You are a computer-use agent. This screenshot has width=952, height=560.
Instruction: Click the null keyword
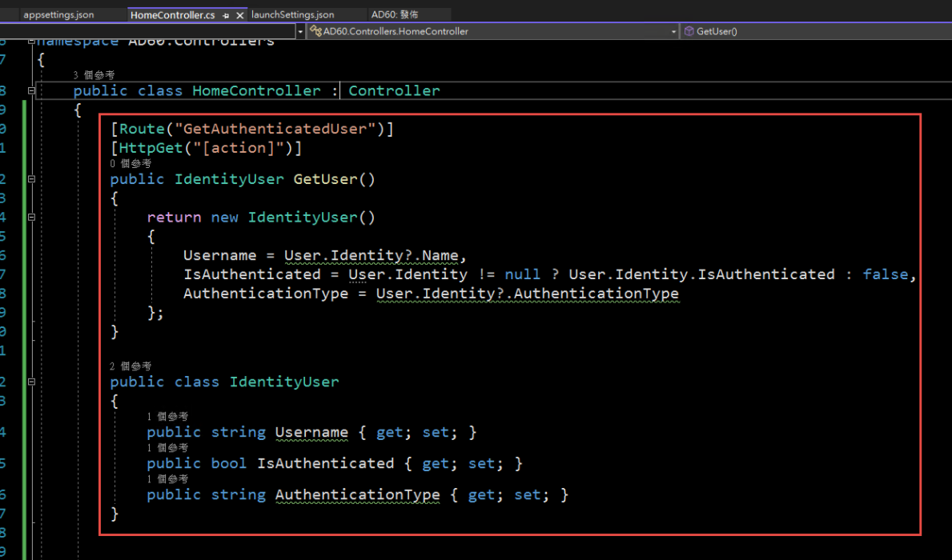pyautogui.click(x=522, y=274)
